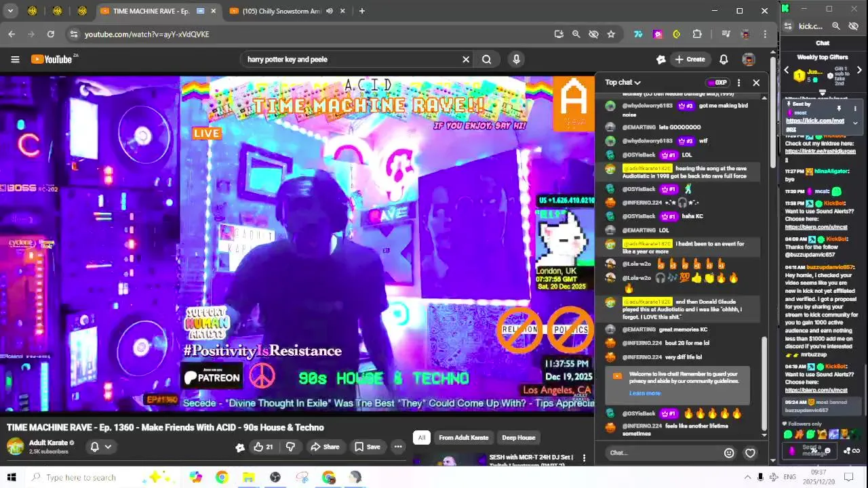Open the SESH with MCR-T video thumbnail

449,460
